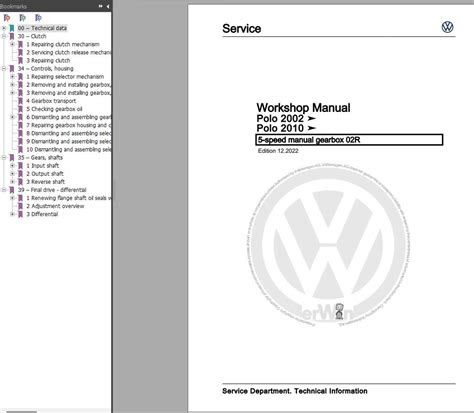Click bookmark icon of 3 Repairing clutch
Screen dimensions: 474x413
(20, 61)
